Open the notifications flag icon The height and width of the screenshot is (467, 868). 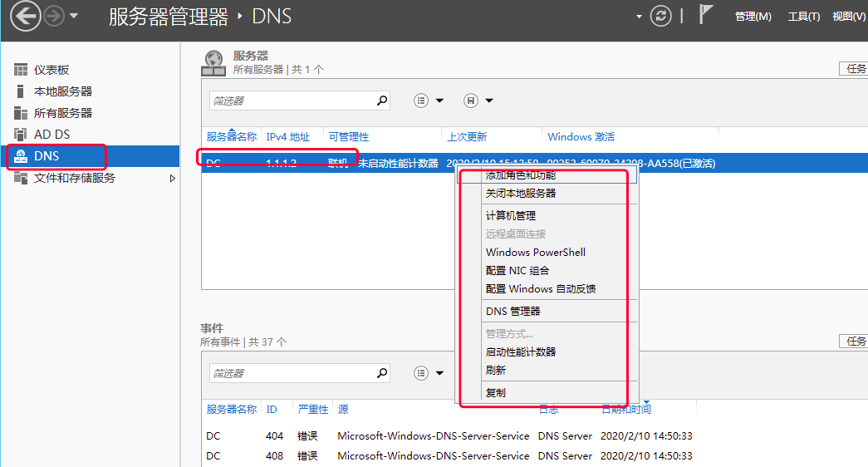tap(705, 14)
